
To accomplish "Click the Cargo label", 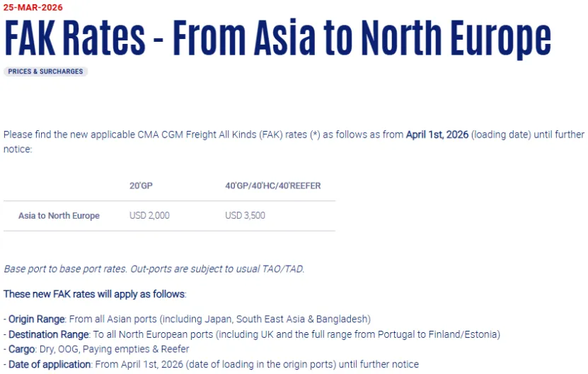I will pyautogui.click(x=19, y=348).
